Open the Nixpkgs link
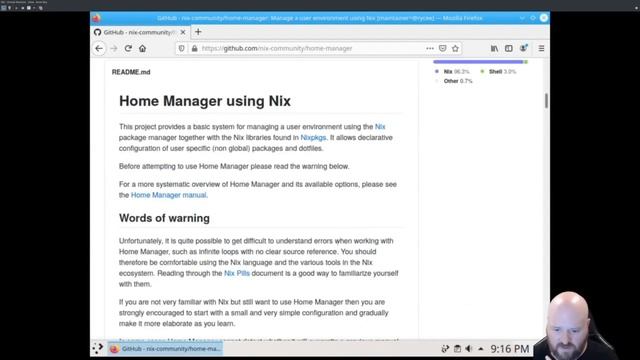Viewport: 640px width, 360px height. click(x=313, y=138)
